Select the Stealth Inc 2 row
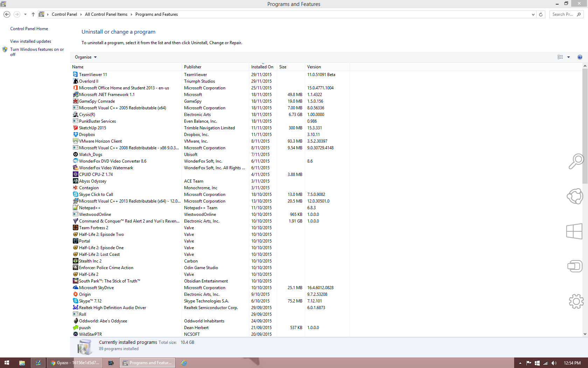Viewport: 588px width, 368px height. click(x=210, y=261)
